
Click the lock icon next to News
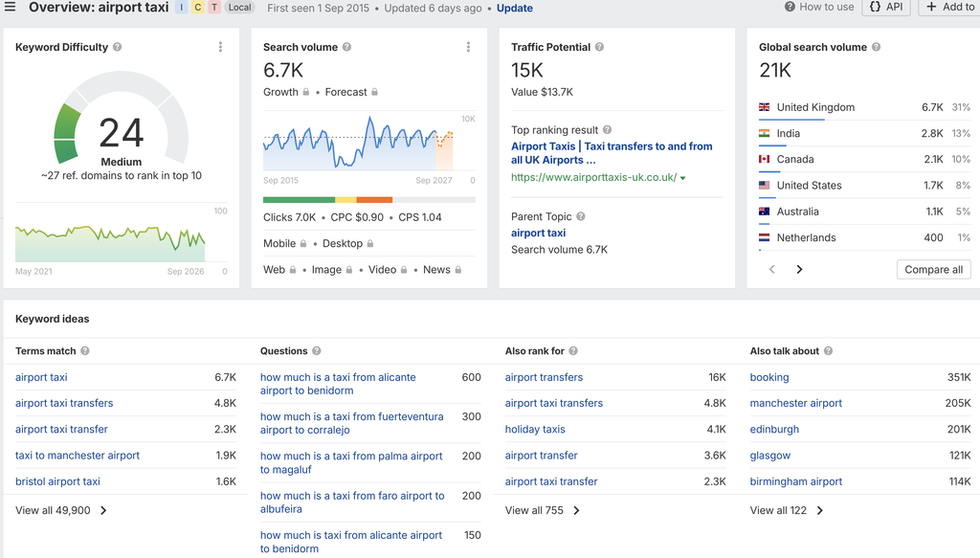pyautogui.click(x=458, y=270)
